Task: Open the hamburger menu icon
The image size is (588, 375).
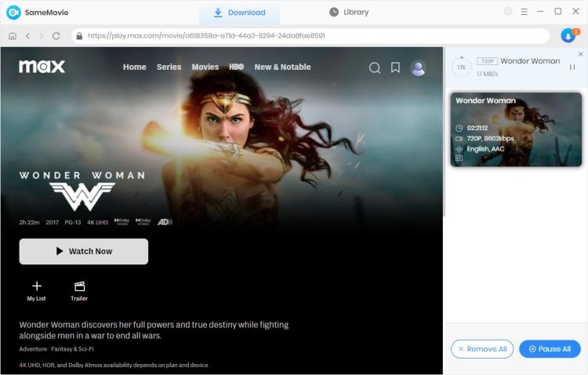Action: (x=524, y=12)
